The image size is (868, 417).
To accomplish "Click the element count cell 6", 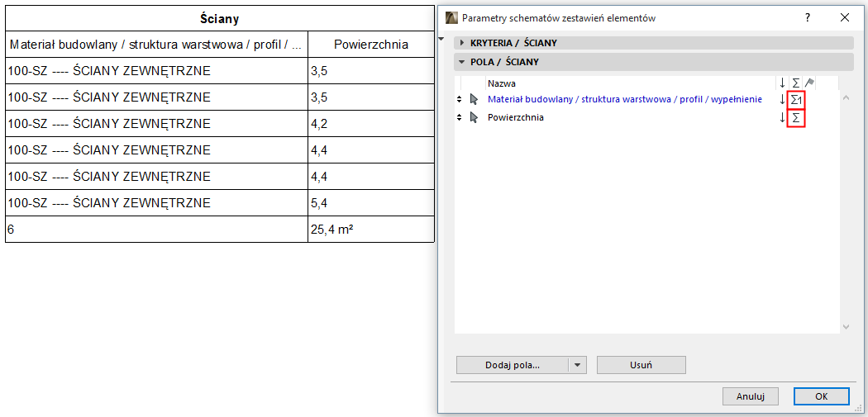I will (x=157, y=229).
